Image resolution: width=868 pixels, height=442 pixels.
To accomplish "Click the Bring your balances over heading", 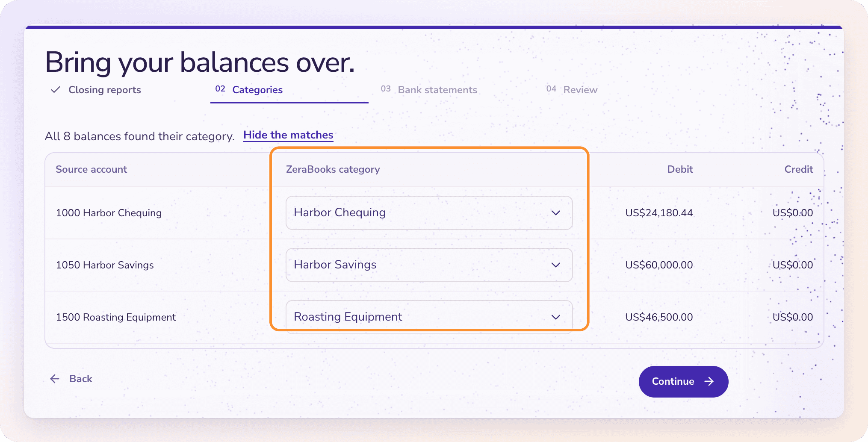I will 200,62.
